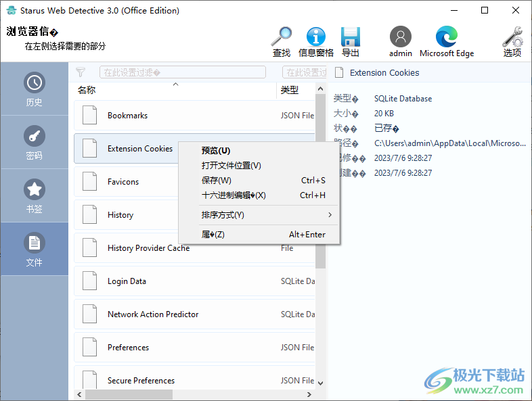Select the History file row

pos(126,214)
